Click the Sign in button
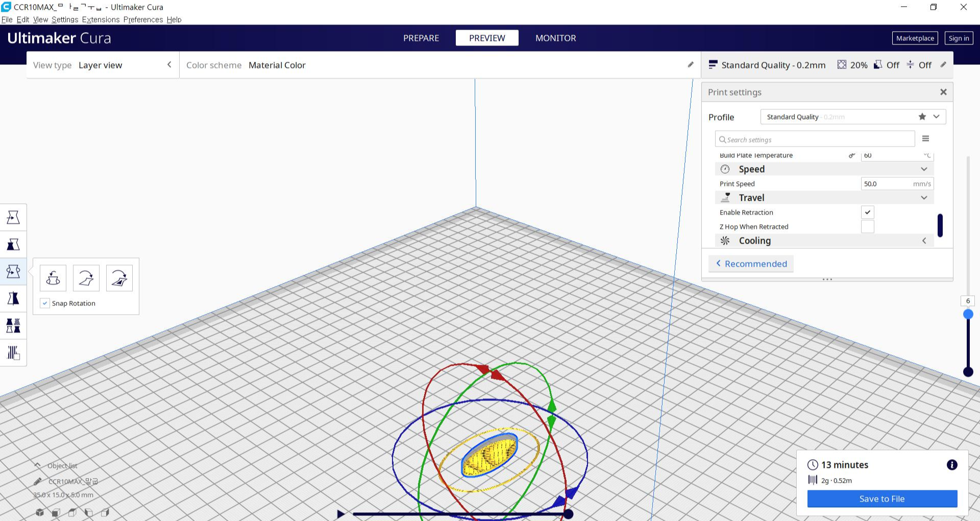980x521 pixels. (x=959, y=38)
